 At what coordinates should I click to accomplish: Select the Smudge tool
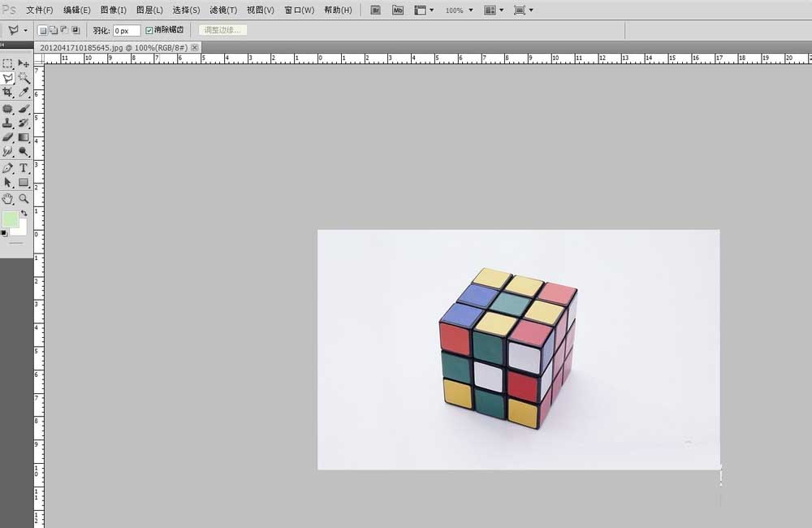(x=8, y=152)
